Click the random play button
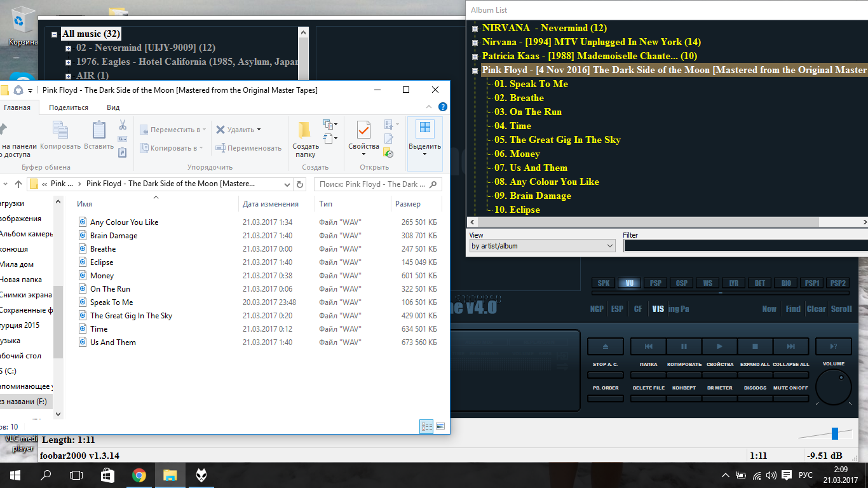This screenshot has width=868, height=488. (x=834, y=346)
